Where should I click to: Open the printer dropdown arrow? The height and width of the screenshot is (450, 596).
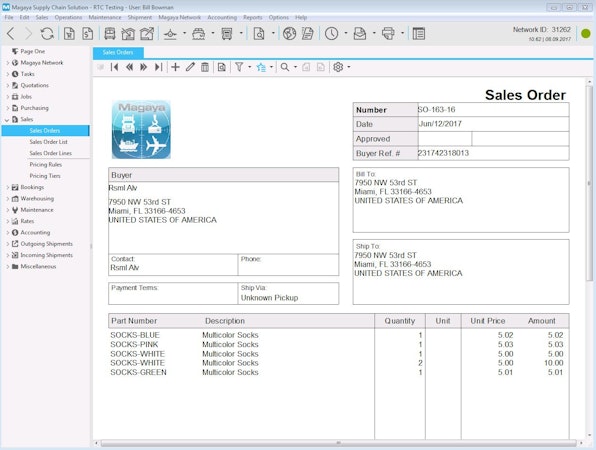[402, 33]
